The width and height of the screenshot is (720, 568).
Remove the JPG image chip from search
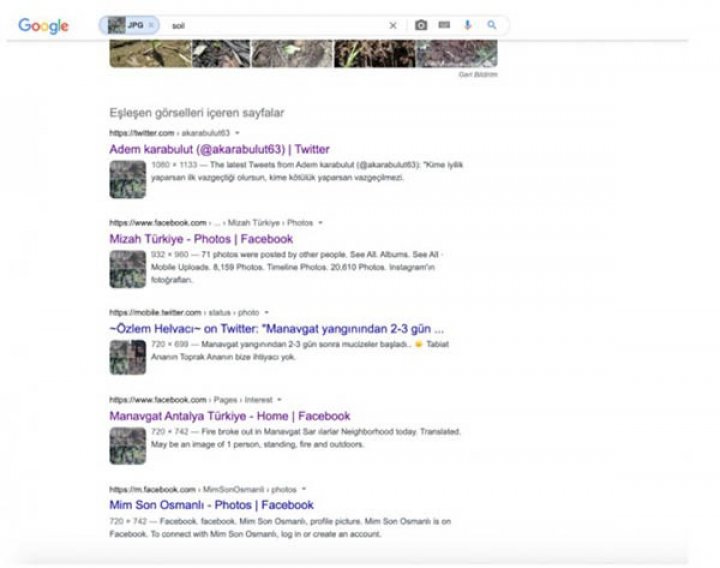tap(151, 25)
